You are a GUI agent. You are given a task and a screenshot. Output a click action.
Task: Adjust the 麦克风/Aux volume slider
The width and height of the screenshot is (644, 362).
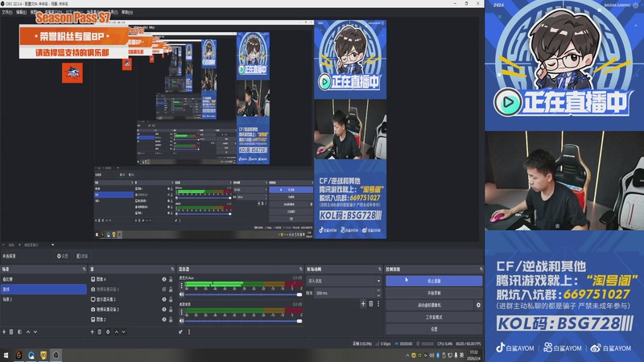pyautogui.click(x=242, y=294)
